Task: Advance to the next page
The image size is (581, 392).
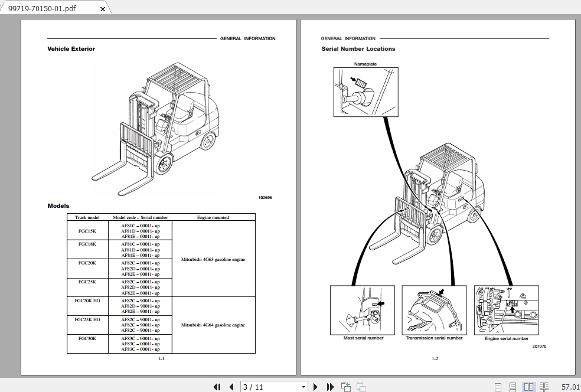Action: tap(316, 387)
